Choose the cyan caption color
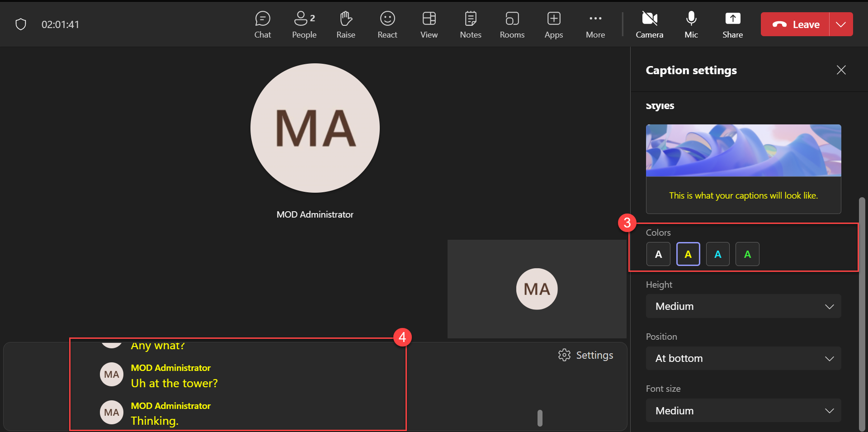 717,254
